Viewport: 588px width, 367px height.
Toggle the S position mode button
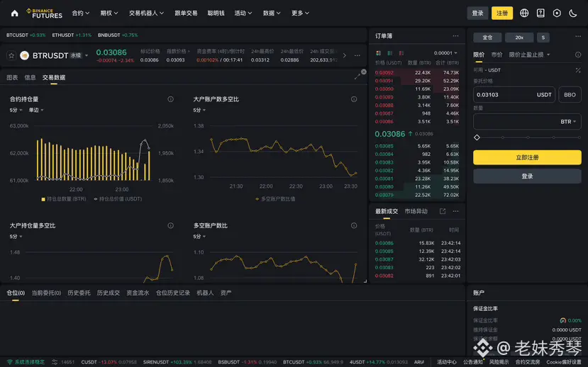[x=543, y=38]
